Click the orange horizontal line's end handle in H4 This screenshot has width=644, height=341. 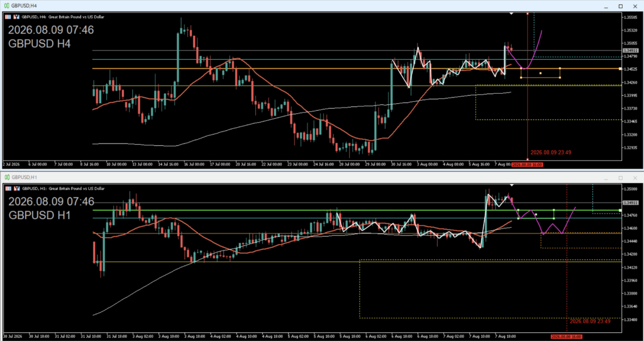click(619, 69)
